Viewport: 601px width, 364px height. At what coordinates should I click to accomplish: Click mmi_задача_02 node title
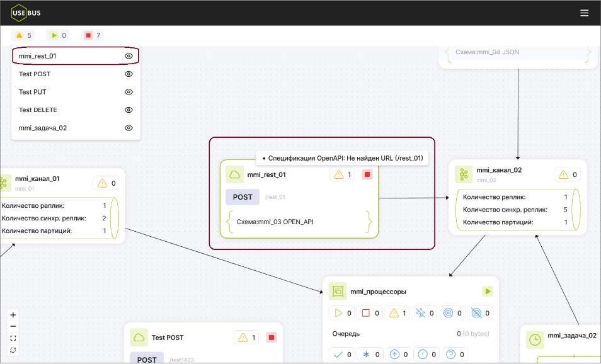click(572, 336)
